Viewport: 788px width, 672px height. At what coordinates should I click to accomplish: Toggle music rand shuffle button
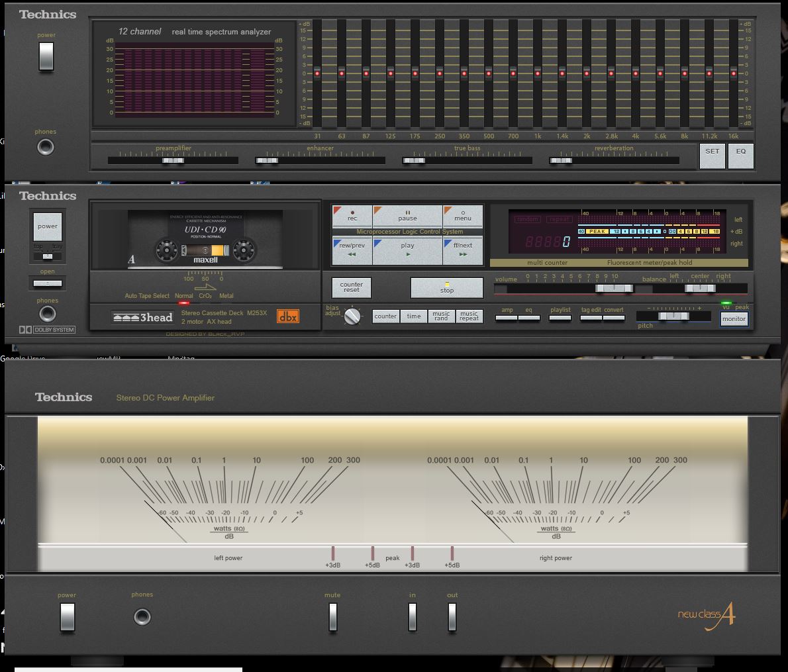click(441, 316)
